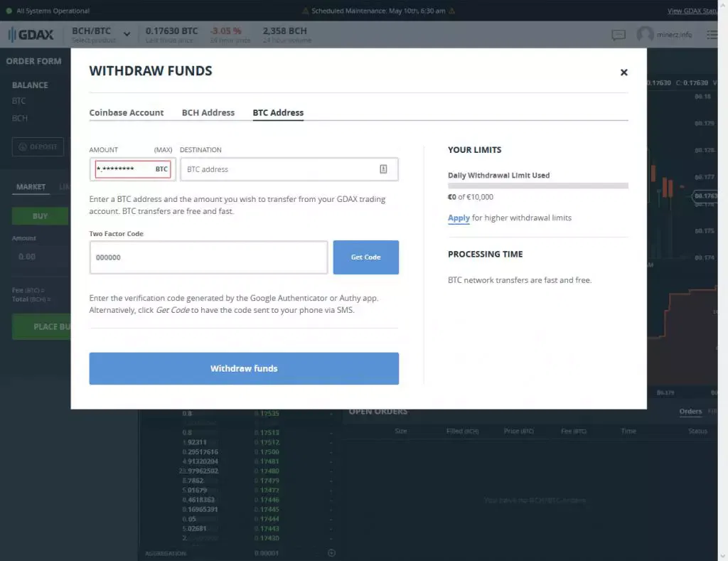Click the scheduled maintenance warning icon
Viewport: 728px width, 561px height.
pyautogui.click(x=306, y=11)
